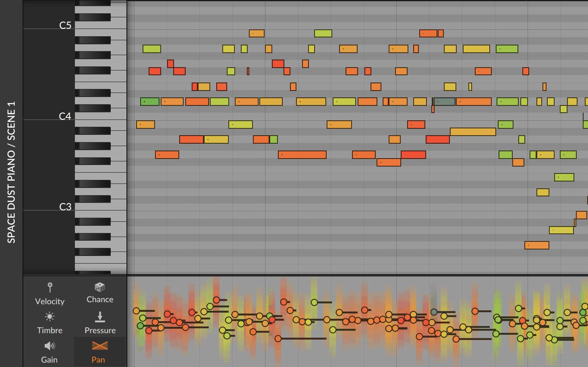The width and height of the screenshot is (588, 367).
Task: Select the lowest orange note below C3
Action: coord(537,245)
